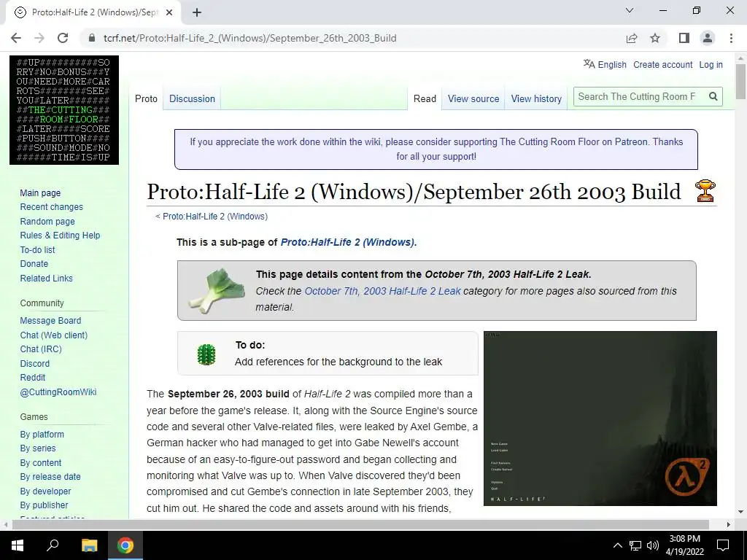Click the Donate sidebar link
The width and height of the screenshot is (747, 560).
34,264
